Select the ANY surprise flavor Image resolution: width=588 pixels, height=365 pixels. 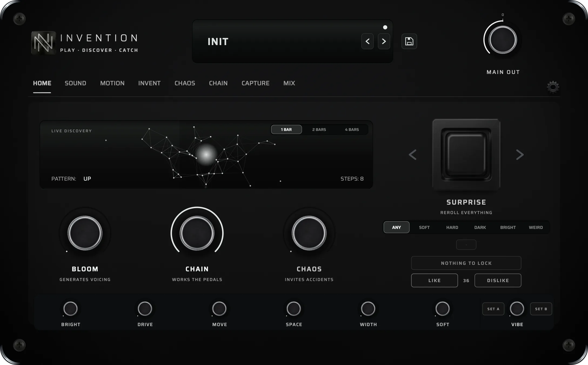click(396, 227)
